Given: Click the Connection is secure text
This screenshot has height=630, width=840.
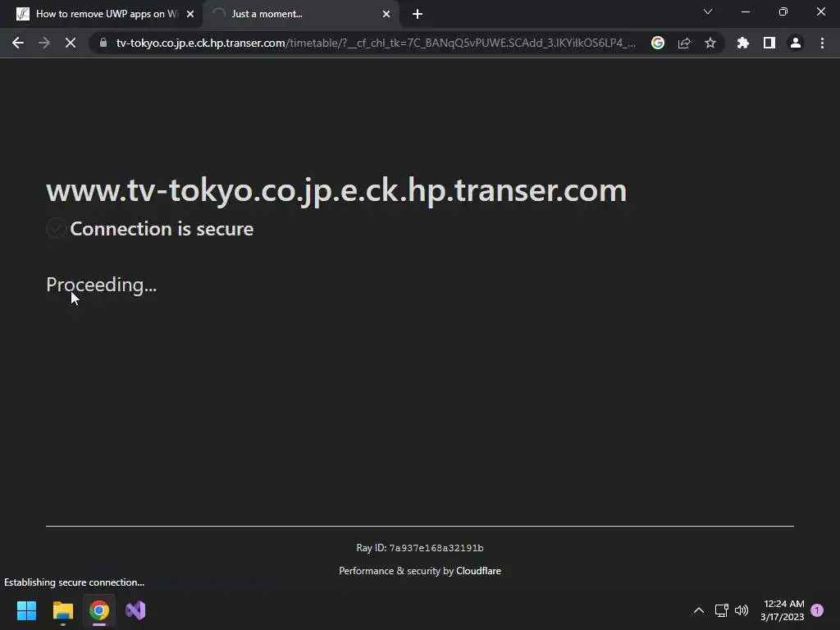Looking at the screenshot, I should click(x=162, y=229).
